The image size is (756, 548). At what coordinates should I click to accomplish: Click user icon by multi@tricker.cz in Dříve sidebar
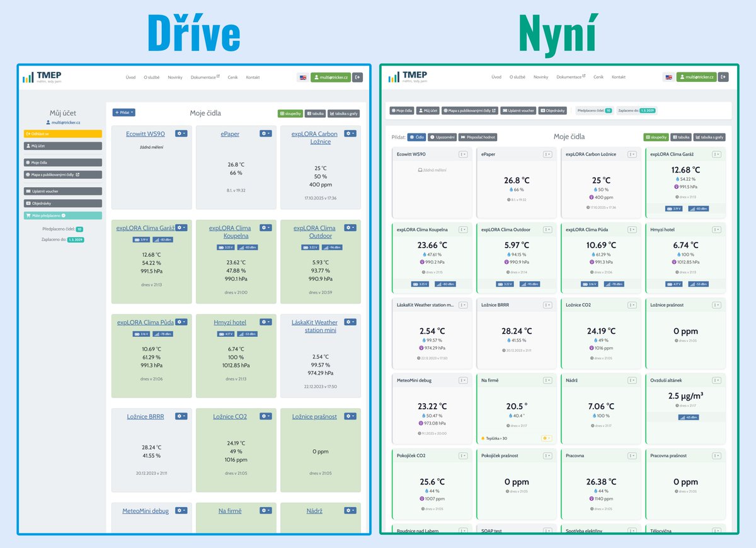tap(48, 122)
